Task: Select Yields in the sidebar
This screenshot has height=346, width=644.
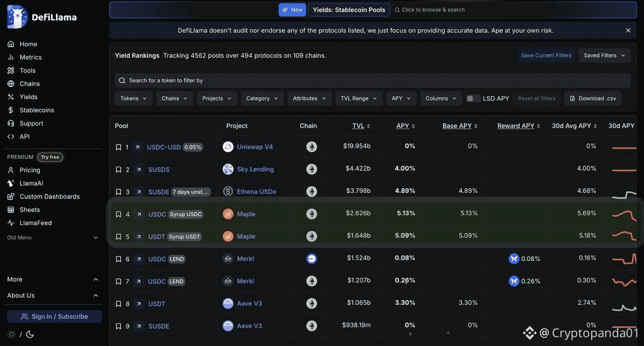Action: 29,97
